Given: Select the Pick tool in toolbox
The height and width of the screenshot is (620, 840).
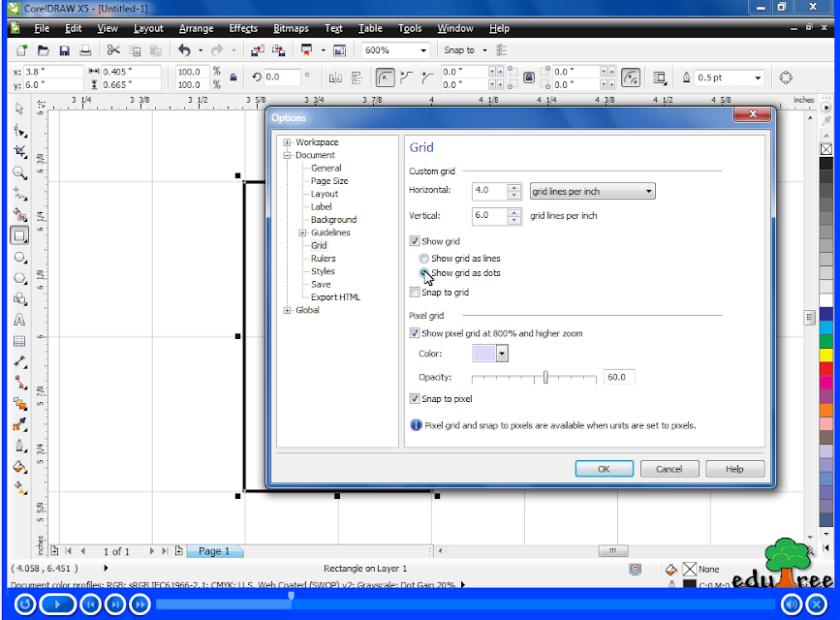Looking at the screenshot, I should (x=19, y=108).
